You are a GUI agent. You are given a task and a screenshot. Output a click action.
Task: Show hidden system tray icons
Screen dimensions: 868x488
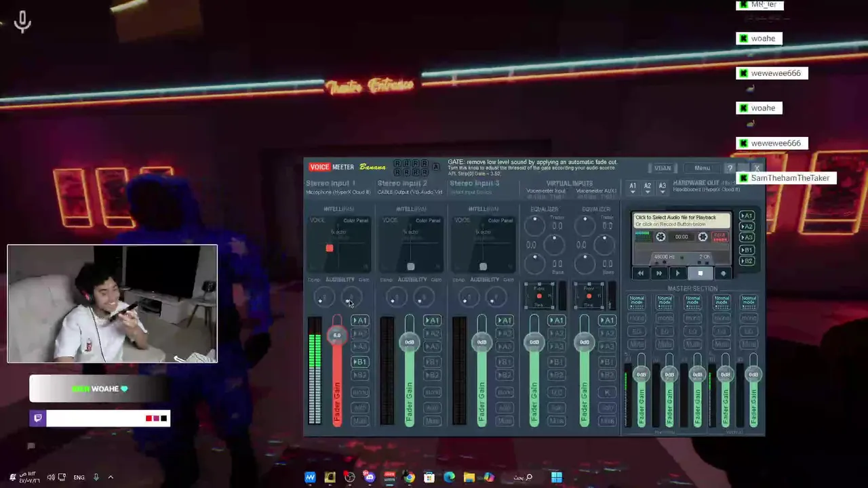click(111, 477)
